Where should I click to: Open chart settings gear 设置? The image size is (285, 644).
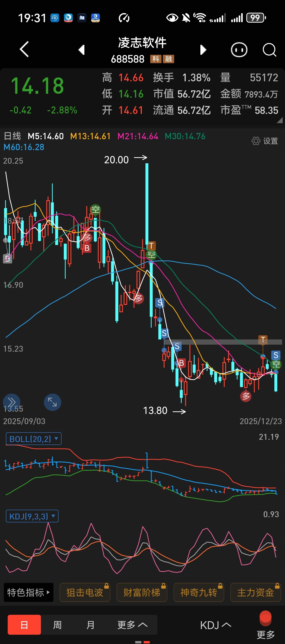(264, 141)
